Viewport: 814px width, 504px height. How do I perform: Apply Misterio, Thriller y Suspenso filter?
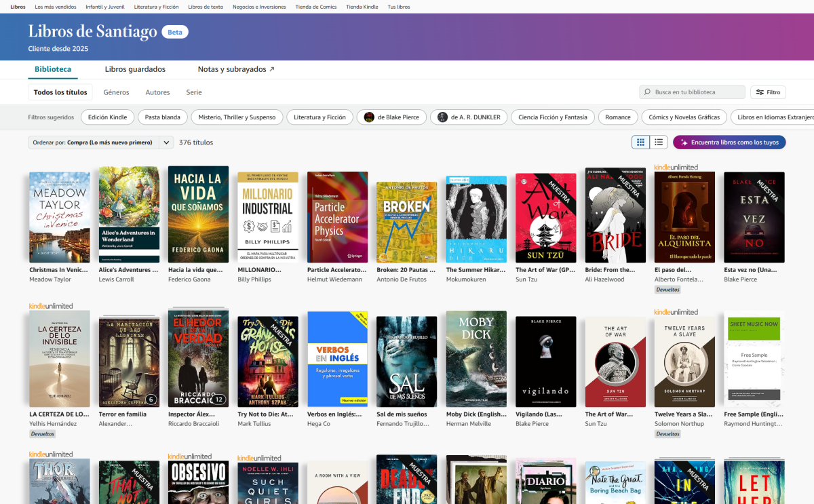(x=237, y=117)
